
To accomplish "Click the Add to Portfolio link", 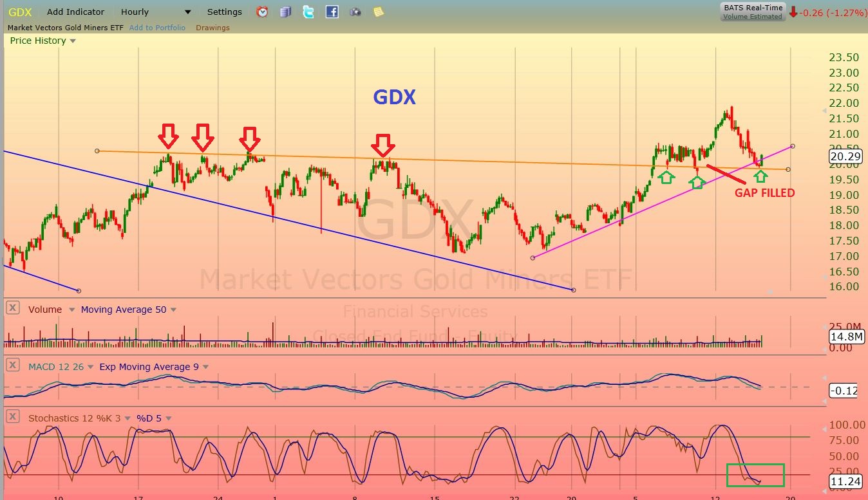I will [157, 28].
